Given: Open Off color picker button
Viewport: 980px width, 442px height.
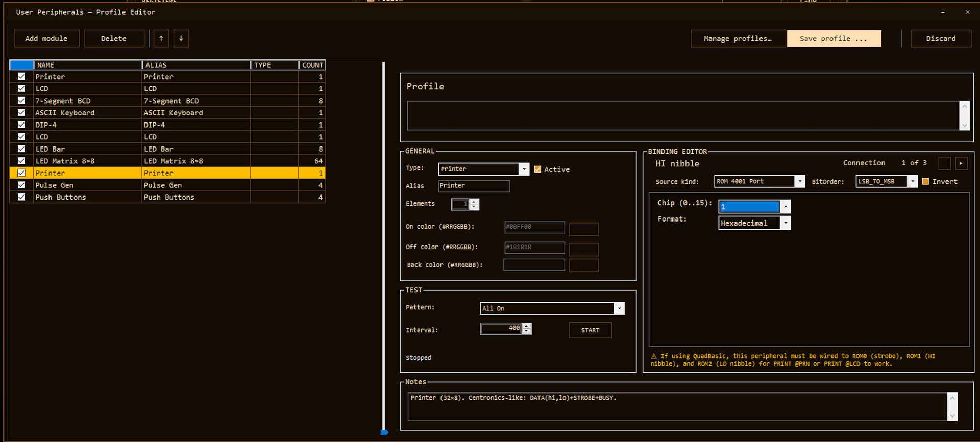Looking at the screenshot, I should pos(584,249).
